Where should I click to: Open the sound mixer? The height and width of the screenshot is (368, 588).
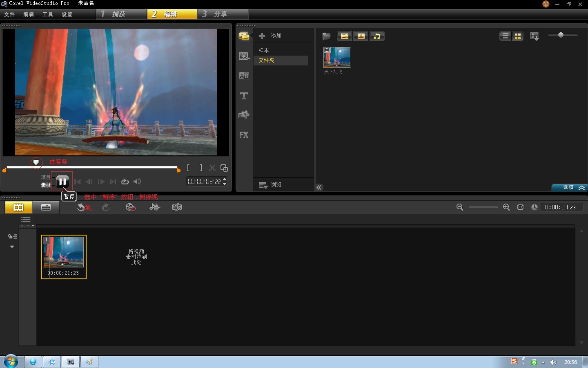coord(154,207)
